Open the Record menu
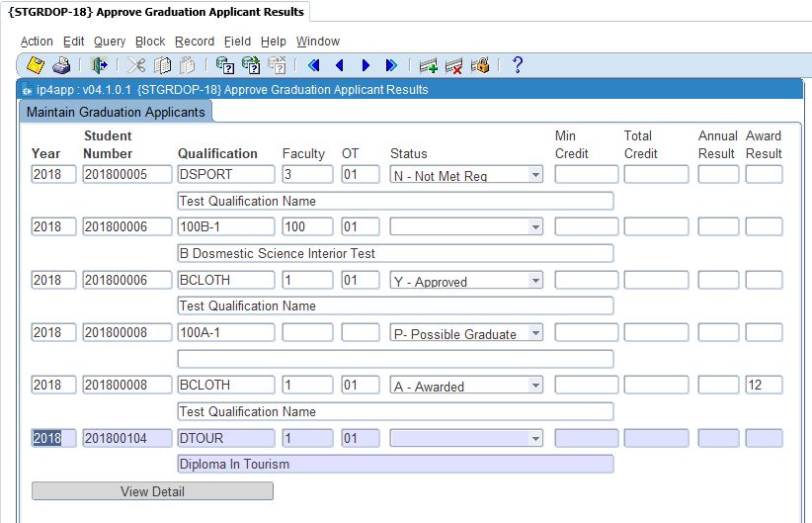This screenshot has height=523, width=812. [x=195, y=42]
